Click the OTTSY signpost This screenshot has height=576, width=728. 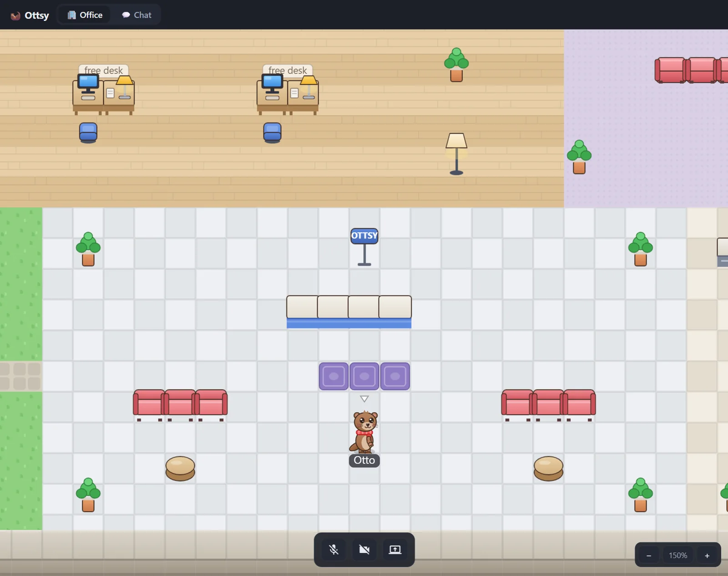coord(364,247)
